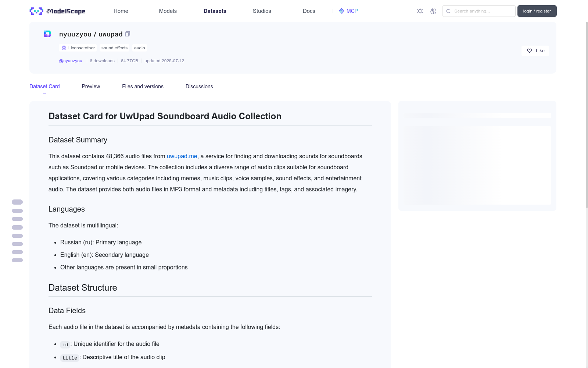Open the Studios menu item
Screen dimensions: 588x368
coord(262,11)
